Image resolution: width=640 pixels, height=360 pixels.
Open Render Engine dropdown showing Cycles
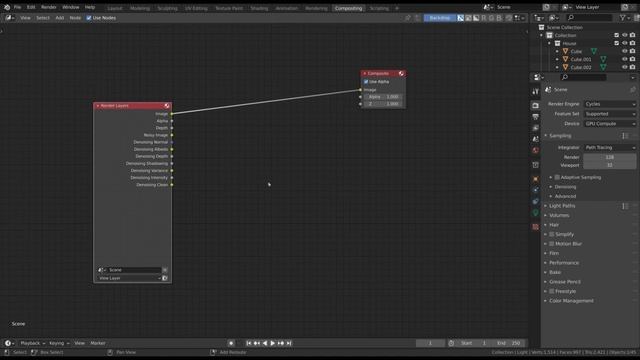(x=610, y=104)
